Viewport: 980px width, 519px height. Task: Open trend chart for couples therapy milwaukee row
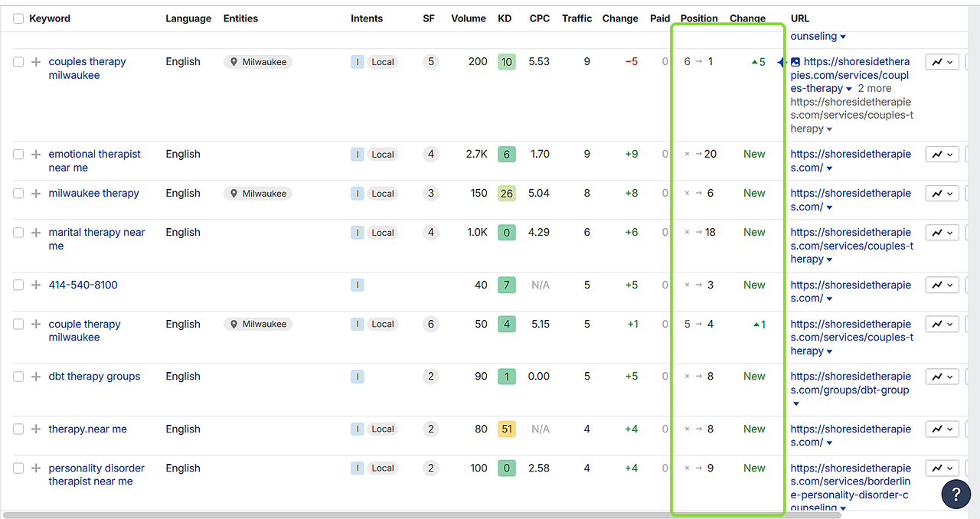[x=942, y=62]
